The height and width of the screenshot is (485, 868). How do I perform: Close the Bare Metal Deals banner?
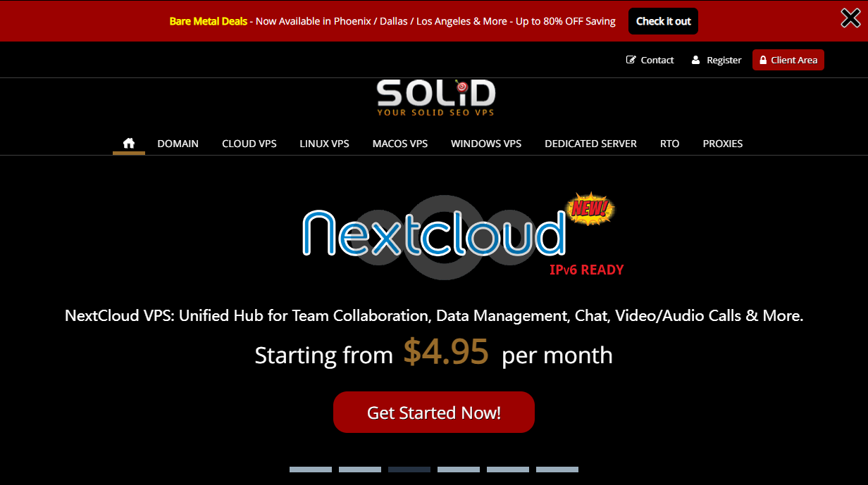click(x=850, y=19)
